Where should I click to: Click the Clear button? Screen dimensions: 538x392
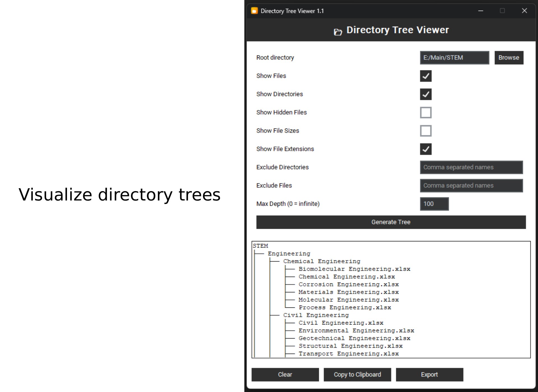pyautogui.click(x=285, y=374)
